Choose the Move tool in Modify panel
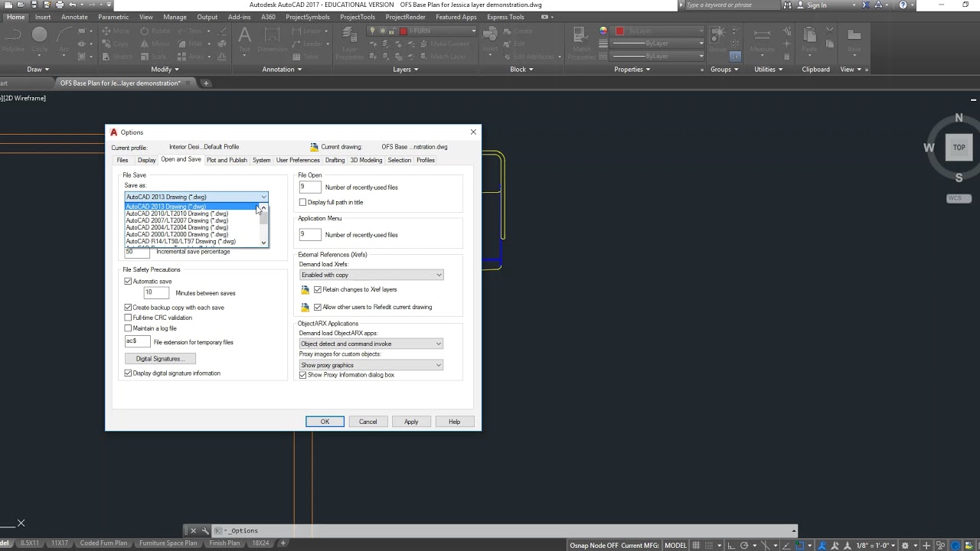 [x=114, y=31]
